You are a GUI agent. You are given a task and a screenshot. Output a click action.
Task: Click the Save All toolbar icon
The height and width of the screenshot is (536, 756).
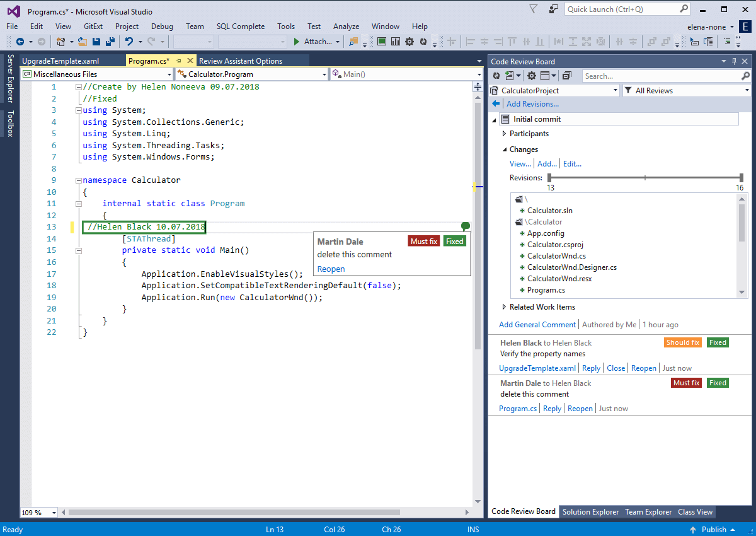point(110,42)
